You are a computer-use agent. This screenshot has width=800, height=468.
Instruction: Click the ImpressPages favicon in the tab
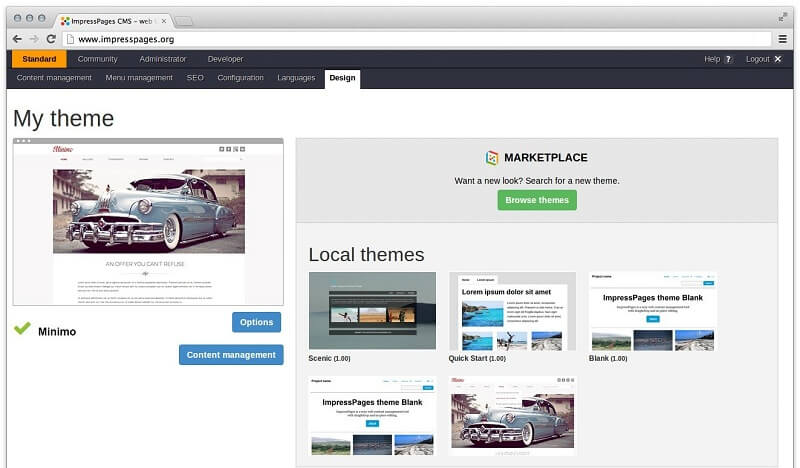click(x=65, y=21)
